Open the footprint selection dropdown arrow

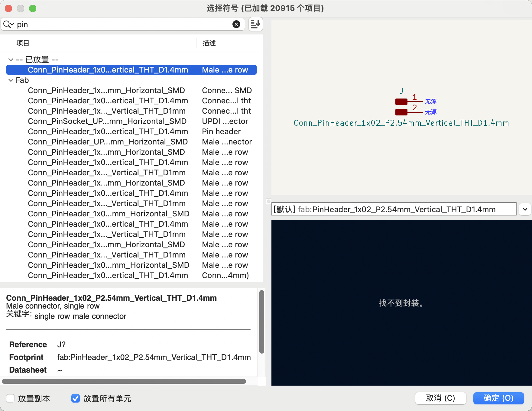click(525, 209)
